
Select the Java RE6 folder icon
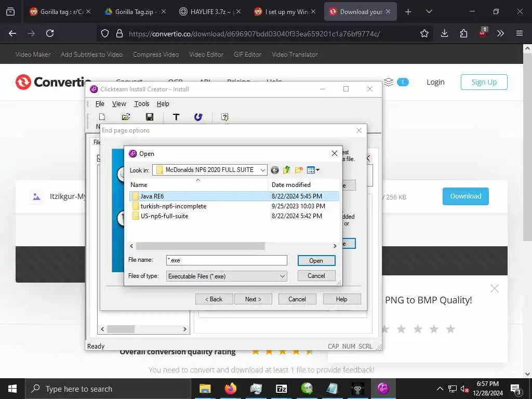coord(136,196)
